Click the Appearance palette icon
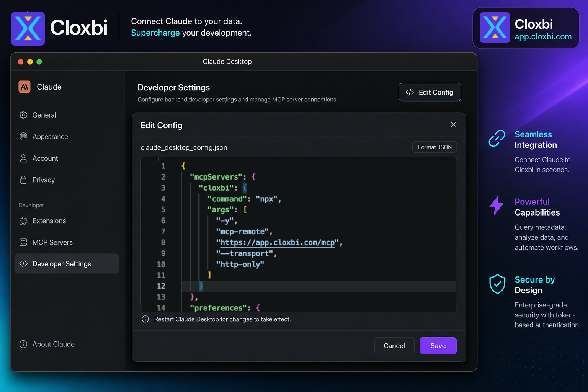Viewport: 588px width, 392px height. 23,137
